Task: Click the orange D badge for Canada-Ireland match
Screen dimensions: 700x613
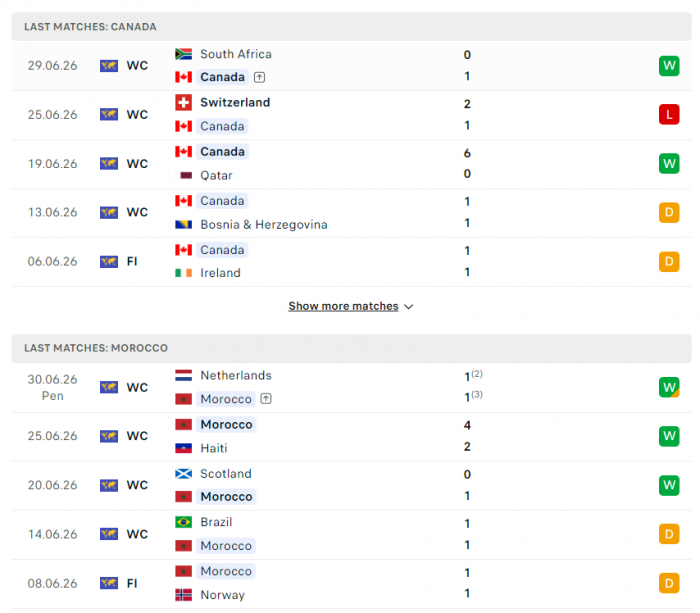Action: point(669,262)
